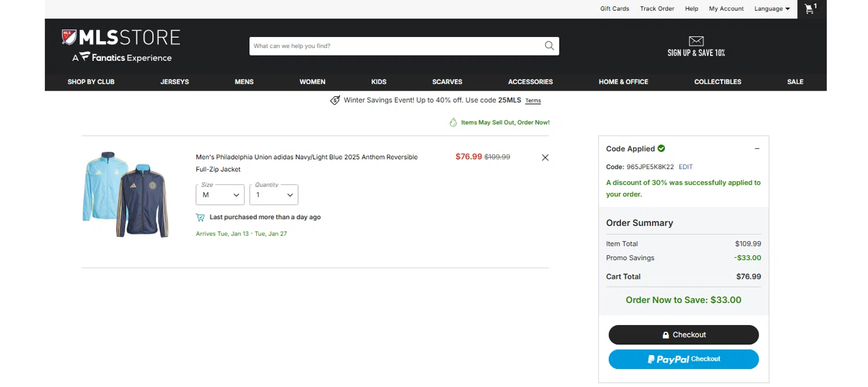
Task: Open the Accessories menu
Action: coord(531,82)
